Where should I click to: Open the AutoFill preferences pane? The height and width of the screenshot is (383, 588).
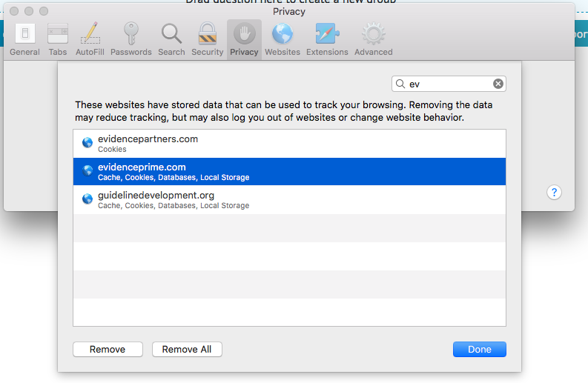(x=90, y=39)
